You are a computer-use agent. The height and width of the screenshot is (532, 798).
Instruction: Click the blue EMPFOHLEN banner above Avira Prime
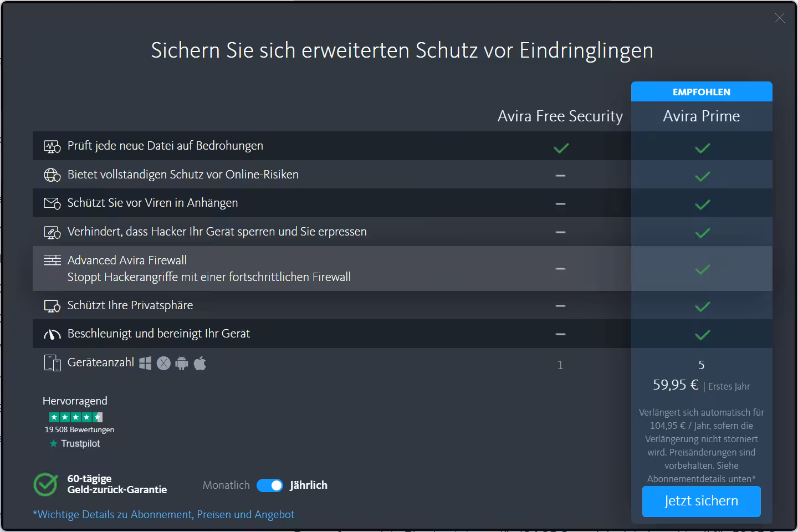click(702, 91)
